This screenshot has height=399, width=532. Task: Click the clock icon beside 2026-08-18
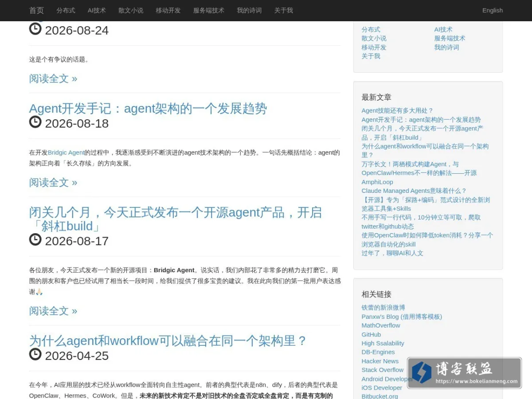pos(35,122)
